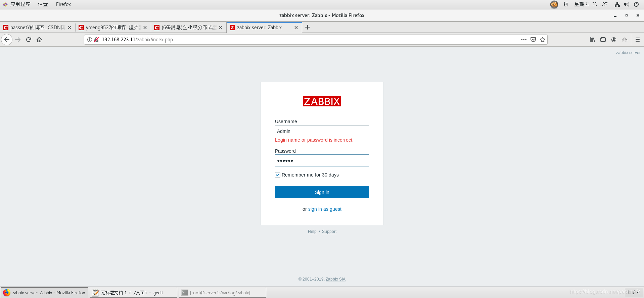Open the Help link

(312, 232)
